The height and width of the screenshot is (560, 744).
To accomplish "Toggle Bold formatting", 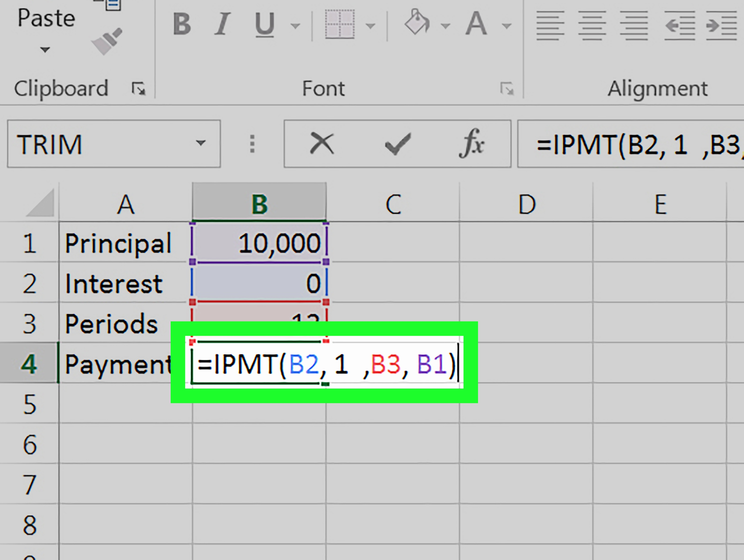I will click(182, 24).
